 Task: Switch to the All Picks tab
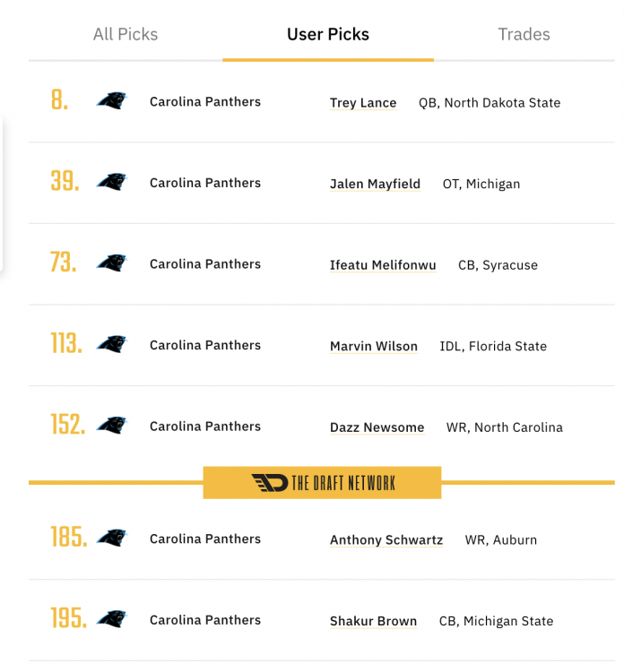[126, 35]
